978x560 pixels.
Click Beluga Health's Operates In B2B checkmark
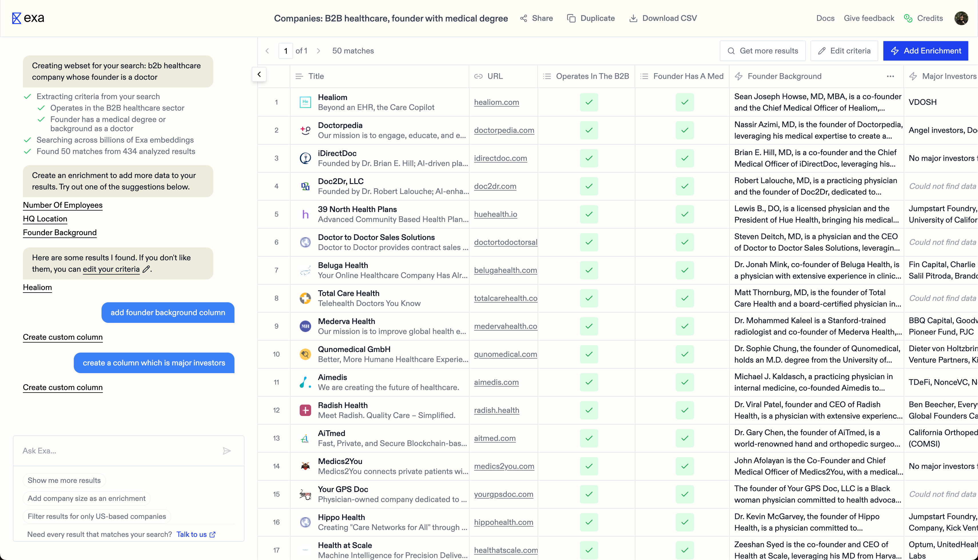589,270
